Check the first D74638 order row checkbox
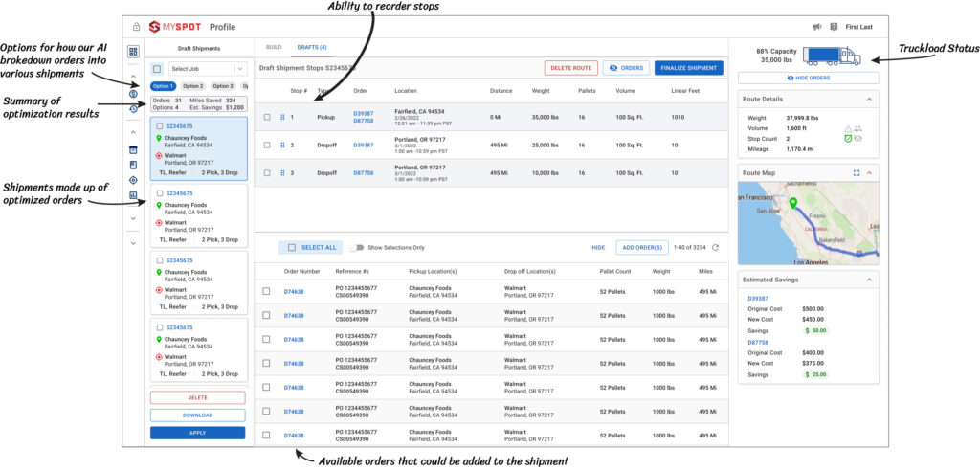The width and height of the screenshot is (980, 471). click(x=266, y=291)
